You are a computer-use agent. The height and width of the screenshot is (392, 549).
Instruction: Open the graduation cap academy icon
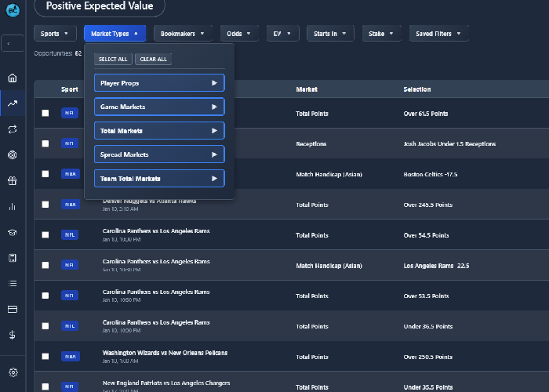click(x=13, y=232)
